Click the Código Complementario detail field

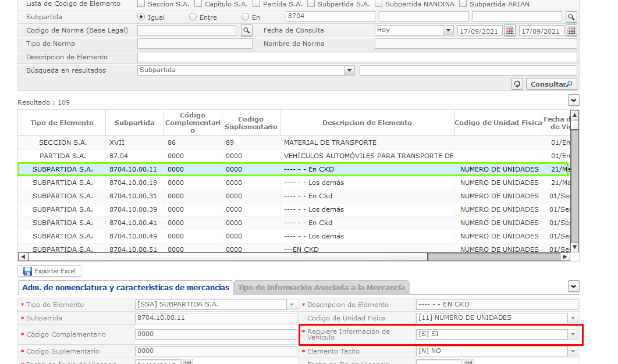[216, 334]
